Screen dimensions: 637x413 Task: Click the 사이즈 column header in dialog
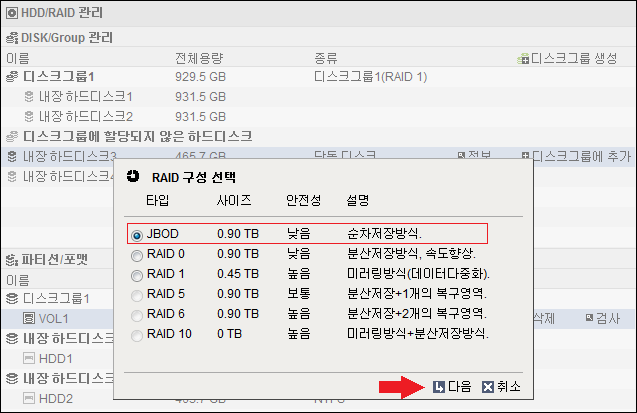234,200
